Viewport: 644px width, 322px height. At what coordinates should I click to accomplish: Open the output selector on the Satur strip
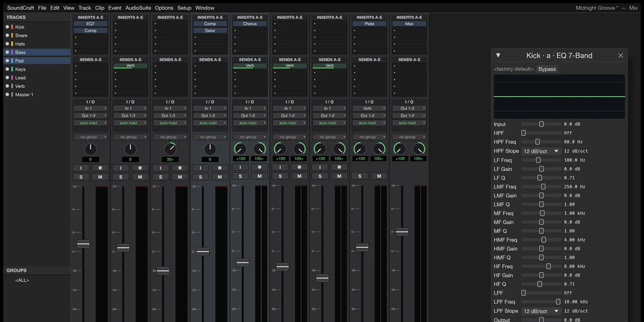tap(210, 115)
